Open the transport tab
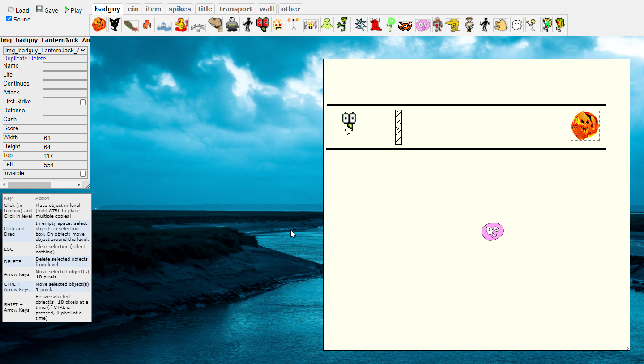Viewport: 644px width, 364px height. point(235,9)
